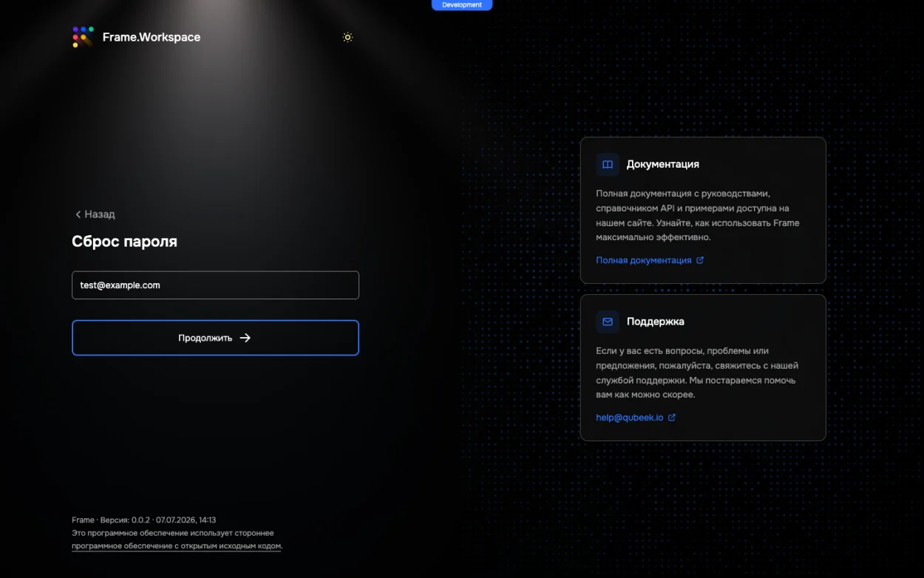
Task: Click external-link icon beside Полная документация
Action: click(700, 260)
